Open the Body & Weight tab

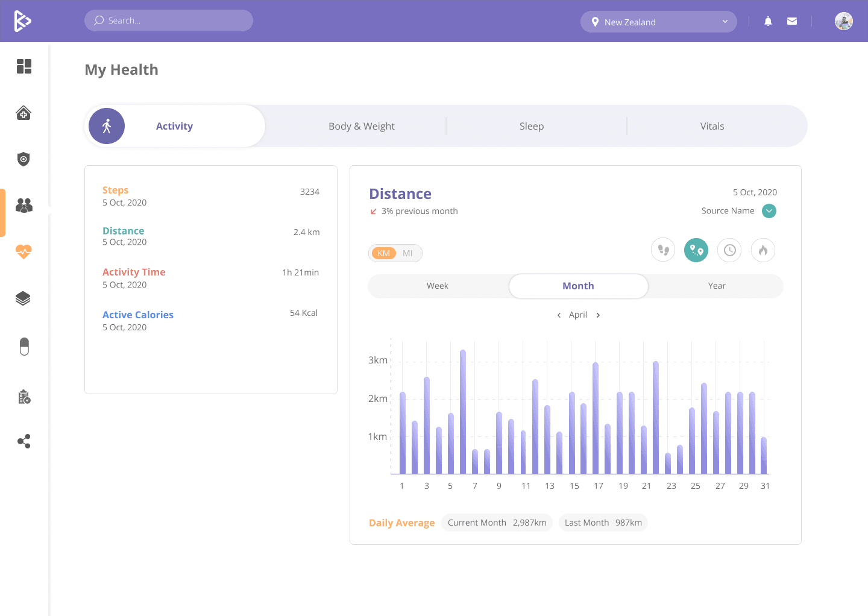(362, 127)
